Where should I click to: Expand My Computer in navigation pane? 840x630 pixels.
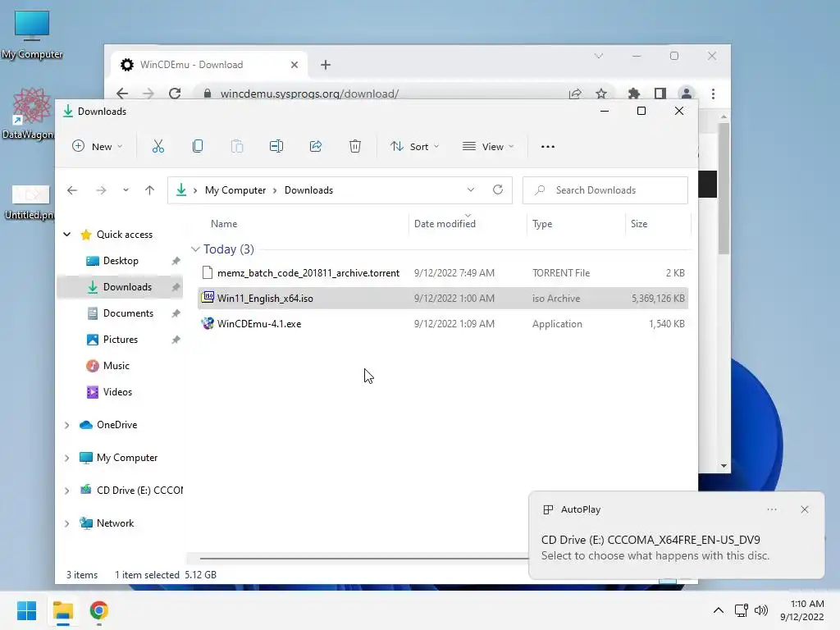pos(67,458)
